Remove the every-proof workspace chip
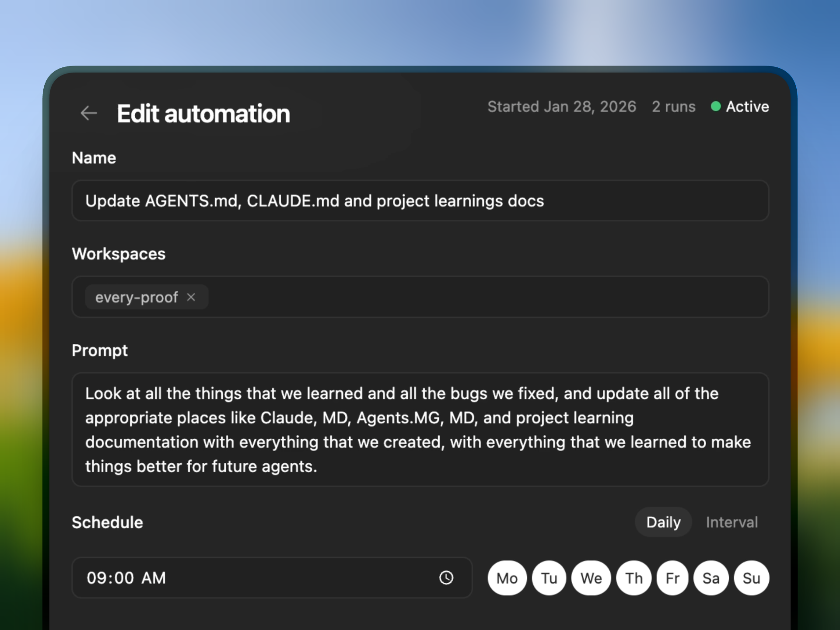Viewport: 840px width, 630px height. (x=191, y=297)
